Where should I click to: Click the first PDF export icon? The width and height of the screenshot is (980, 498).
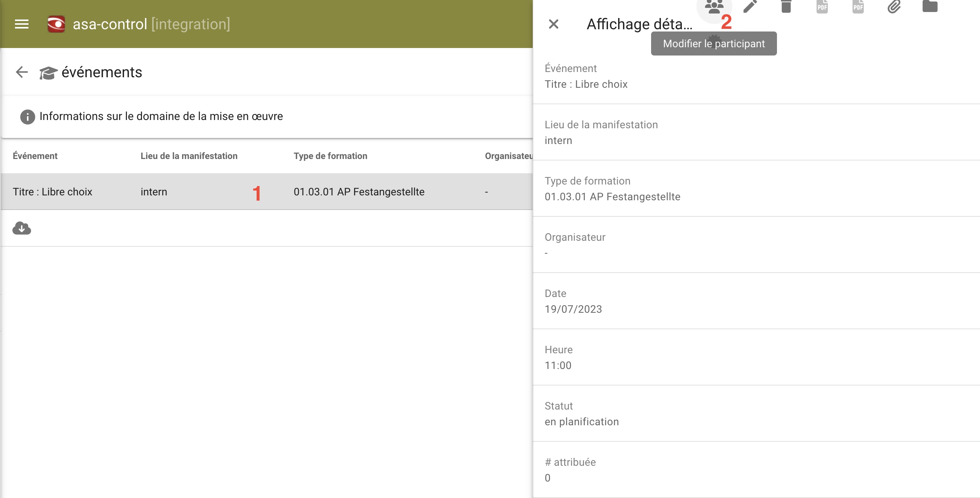pos(822,6)
